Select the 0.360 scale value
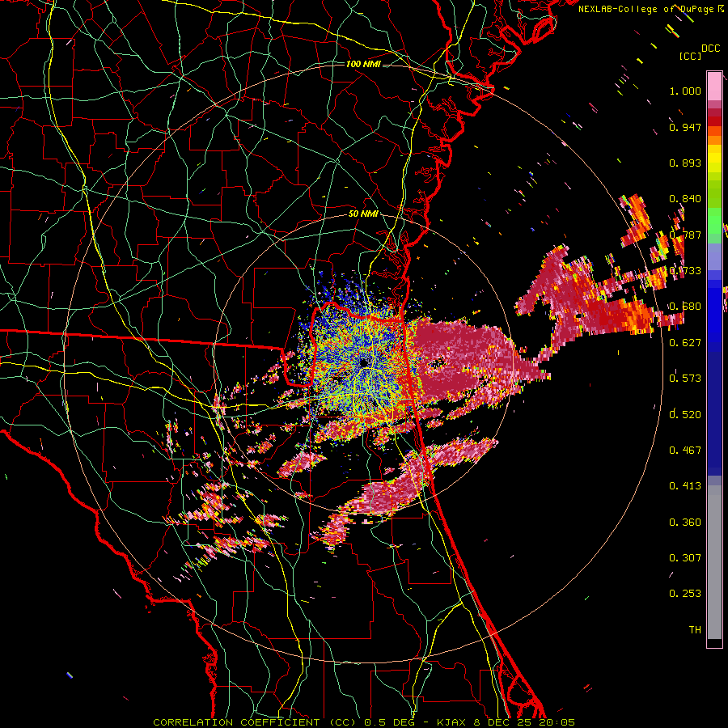 click(685, 523)
